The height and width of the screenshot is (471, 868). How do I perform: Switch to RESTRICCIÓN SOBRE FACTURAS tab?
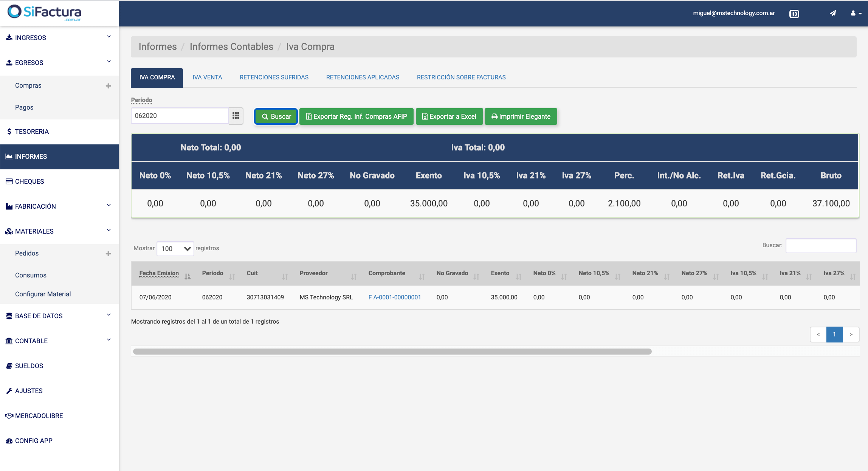pos(461,77)
